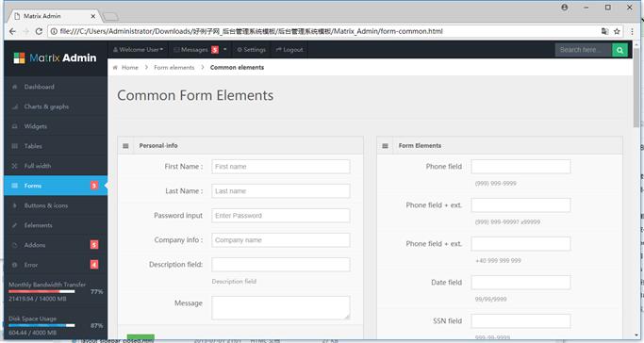This screenshot has height=343, width=644.
Task: Click the Matrix Admin logo
Action: click(55, 57)
